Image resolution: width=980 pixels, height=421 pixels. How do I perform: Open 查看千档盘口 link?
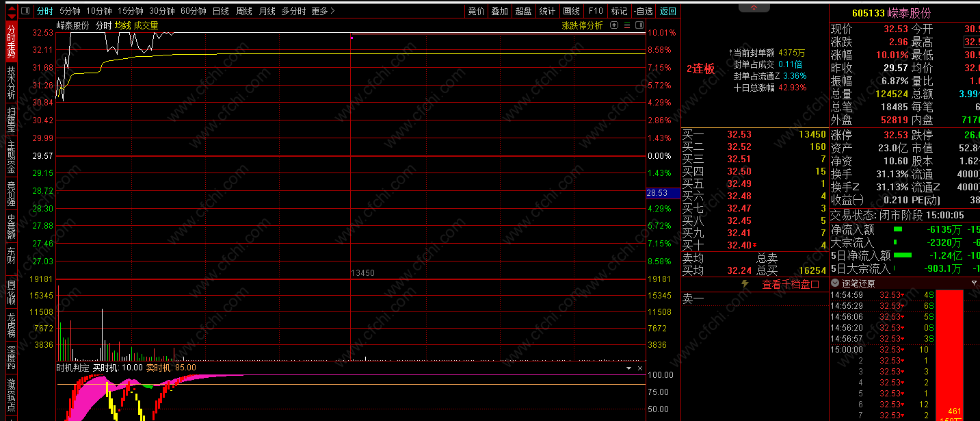tap(791, 284)
